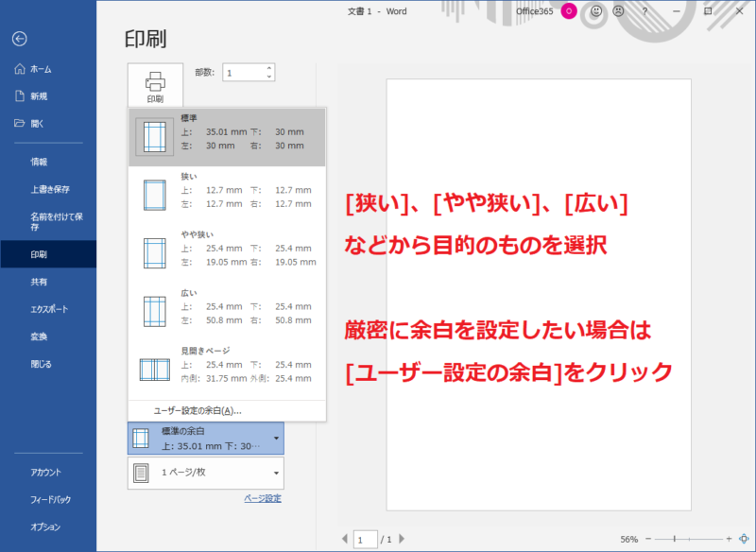
Task: Select the 印刷 (Print) sidebar item
Action: pyautogui.click(x=48, y=254)
